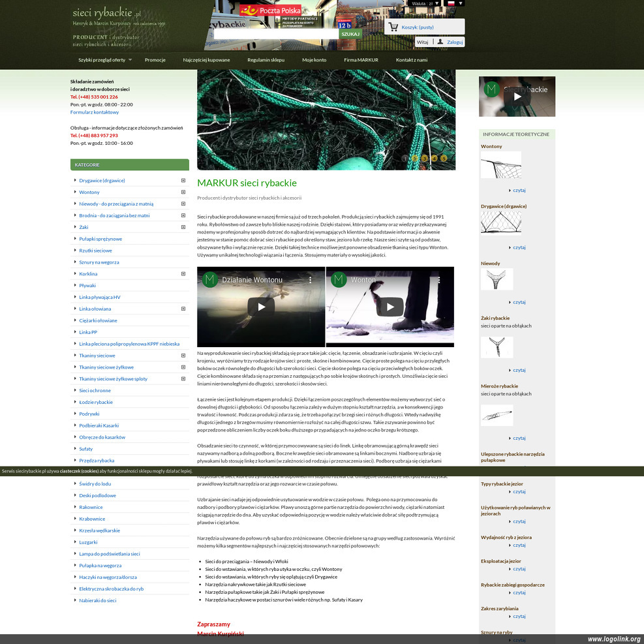This screenshot has height=644, width=644.
Task: Open Moje konto page
Action: tap(314, 60)
